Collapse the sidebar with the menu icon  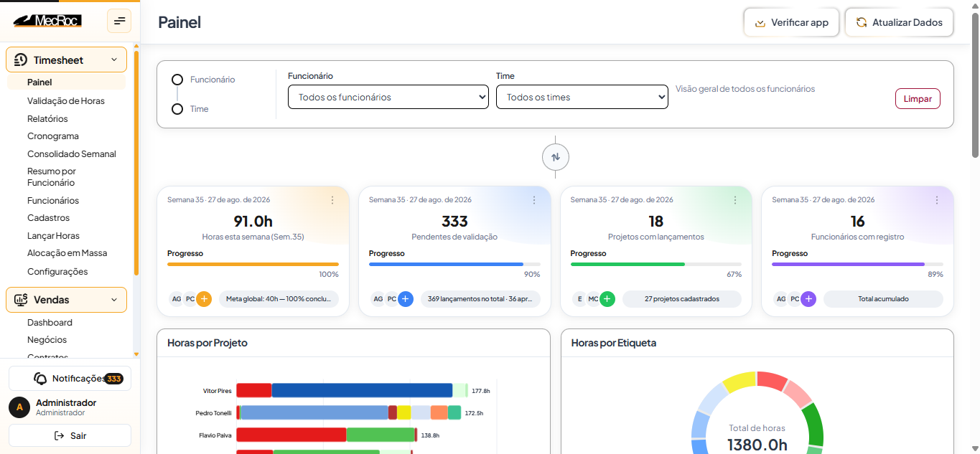119,21
